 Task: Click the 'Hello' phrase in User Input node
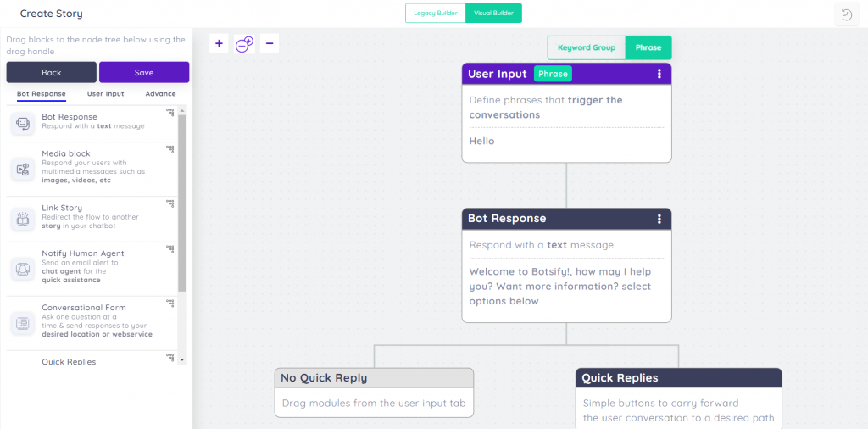481,141
